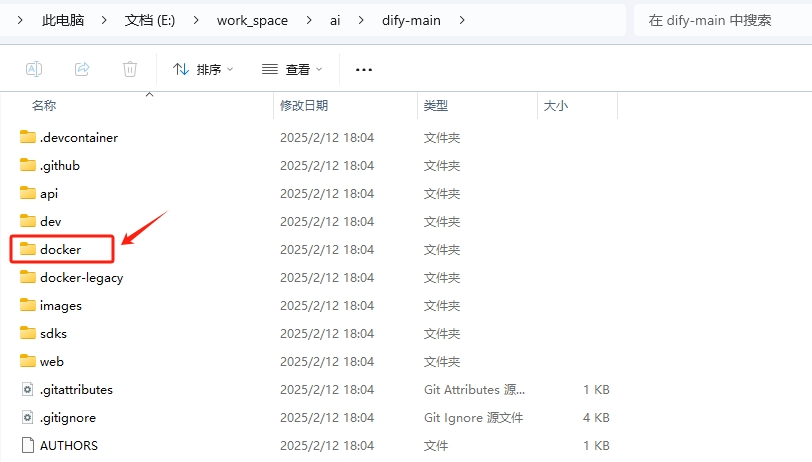
Task: Select the AUTHORS file icon
Action: tap(27, 445)
